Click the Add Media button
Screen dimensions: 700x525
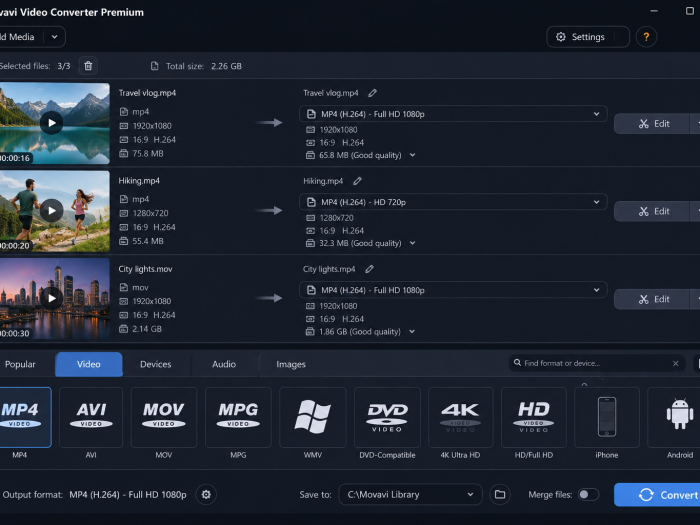pyautogui.click(x=21, y=37)
